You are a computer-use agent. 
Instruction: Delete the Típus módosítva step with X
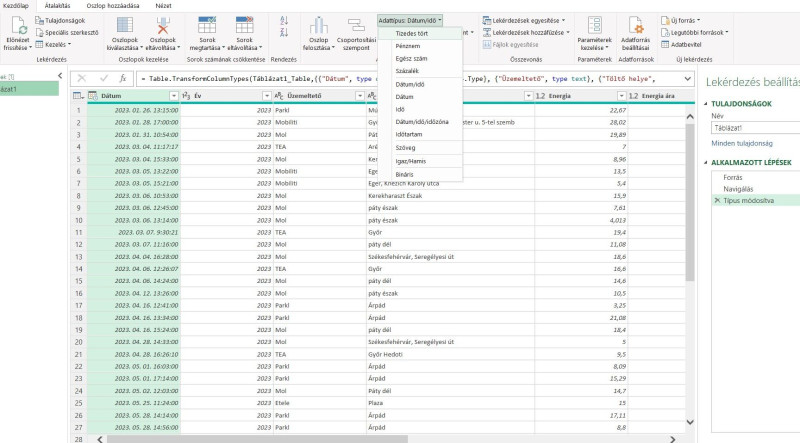pos(717,201)
